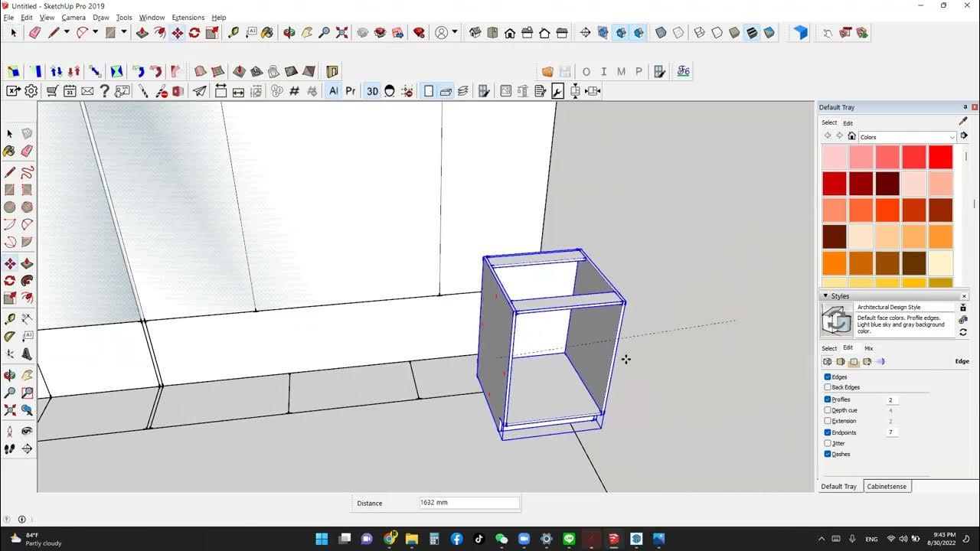Image resolution: width=980 pixels, height=551 pixels.
Task: Switch to Iso view house icon
Action: click(475, 32)
